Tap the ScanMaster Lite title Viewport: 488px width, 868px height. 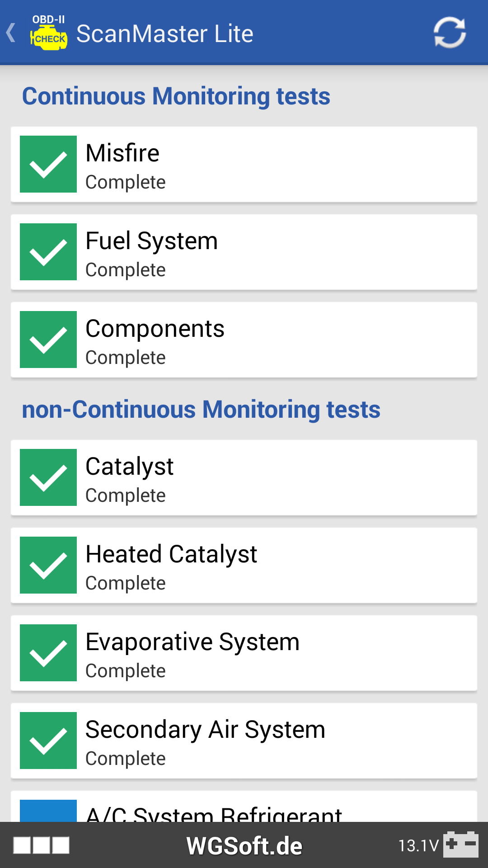click(x=164, y=33)
